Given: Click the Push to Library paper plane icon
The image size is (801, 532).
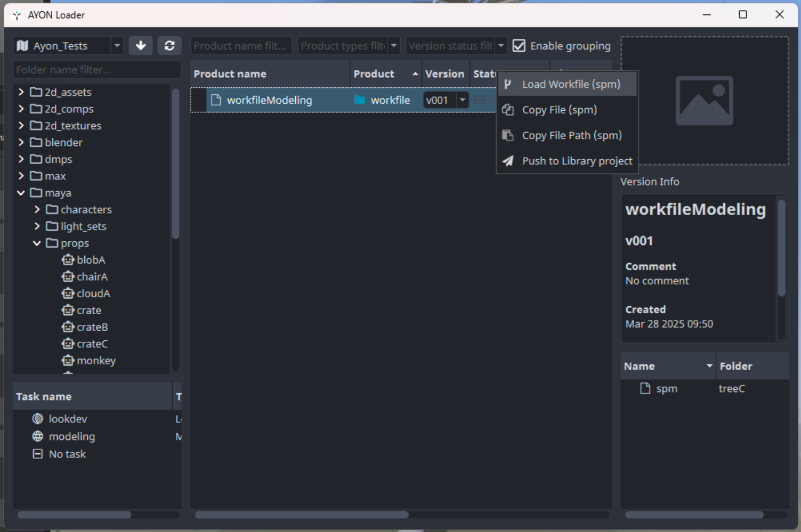Looking at the screenshot, I should click(508, 161).
